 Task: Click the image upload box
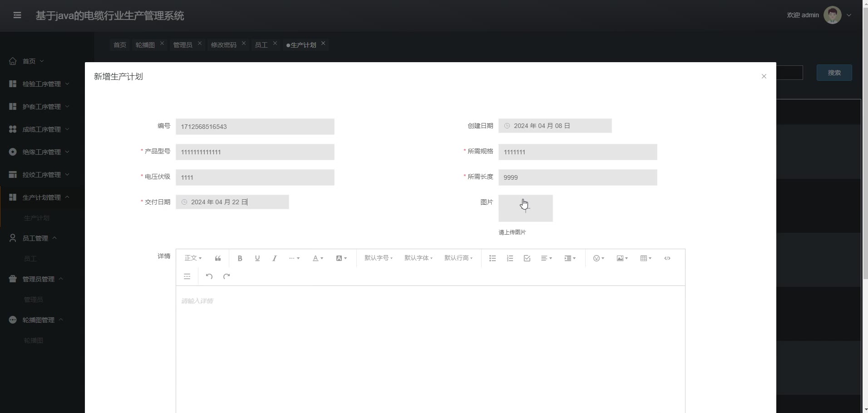coord(526,208)
